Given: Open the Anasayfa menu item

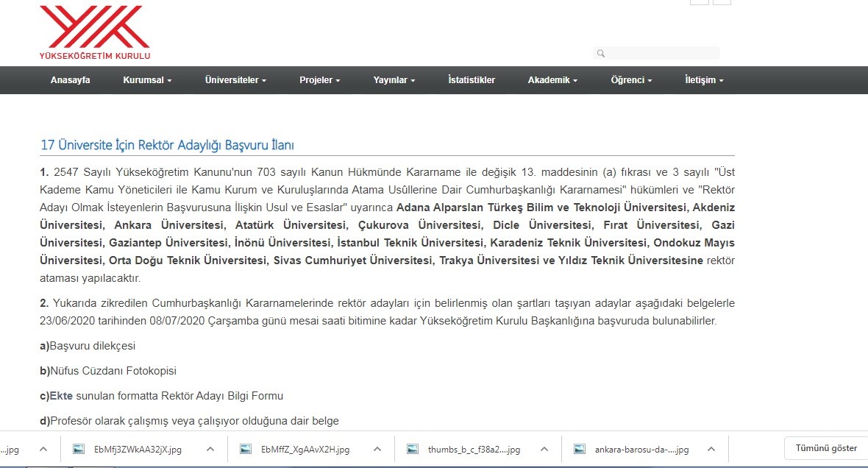Looking at the screenshot, I should click(71, 79).
